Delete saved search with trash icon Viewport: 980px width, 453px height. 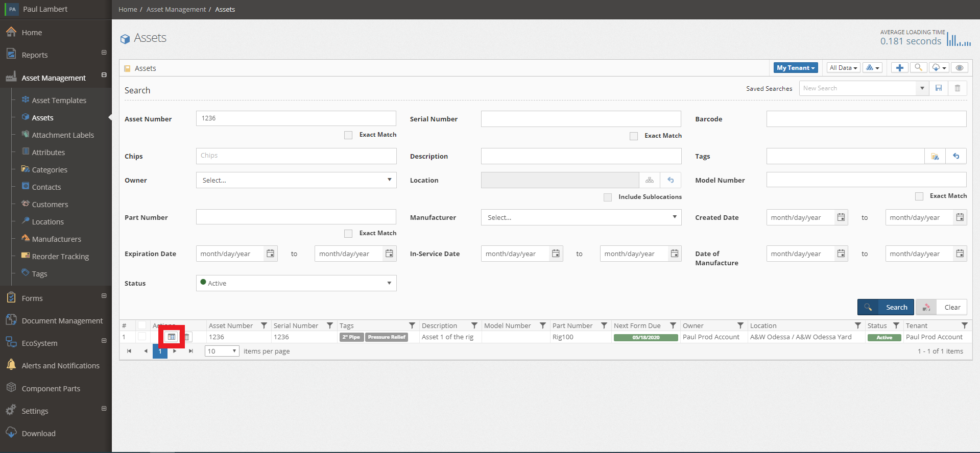click(958, 88)
